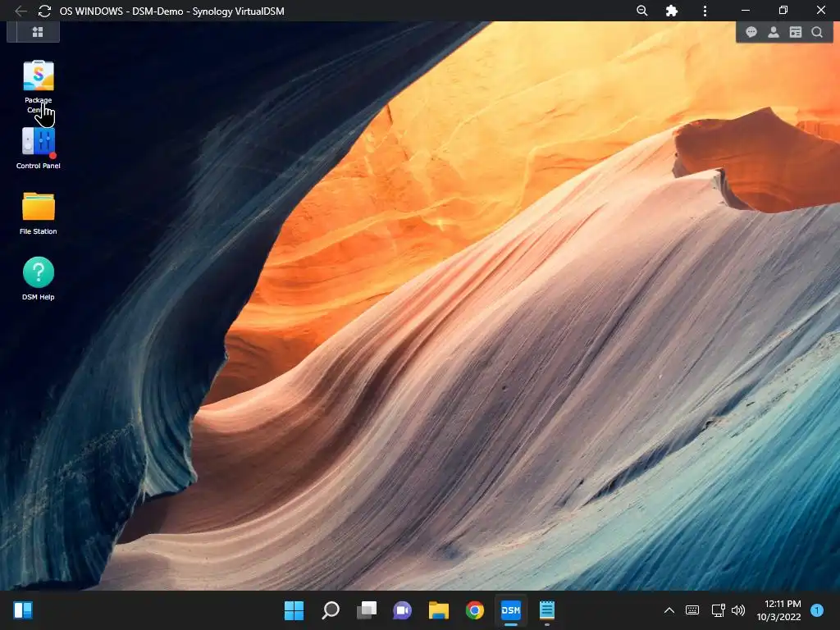This screenshot has width=840, height=630.
Task: Open the DSM Main Menu grid button
Action: pyautogui.click(x=38, y=32)
